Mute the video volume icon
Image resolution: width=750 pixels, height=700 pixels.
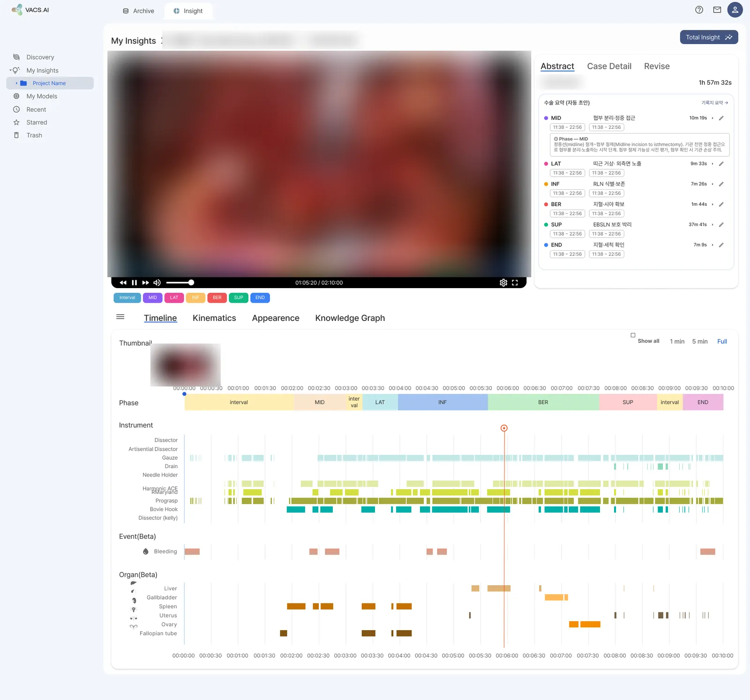(157, 283)
